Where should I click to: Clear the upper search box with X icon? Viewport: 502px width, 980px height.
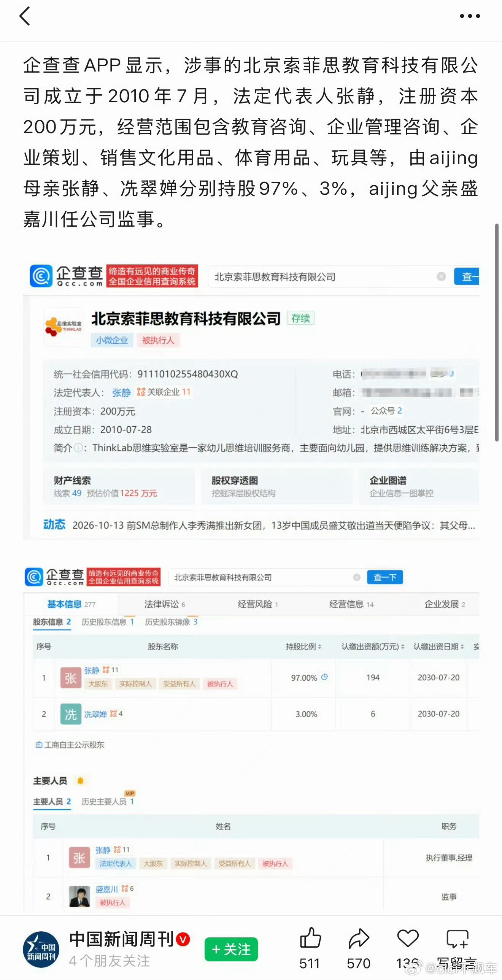[x=441, y=276]
